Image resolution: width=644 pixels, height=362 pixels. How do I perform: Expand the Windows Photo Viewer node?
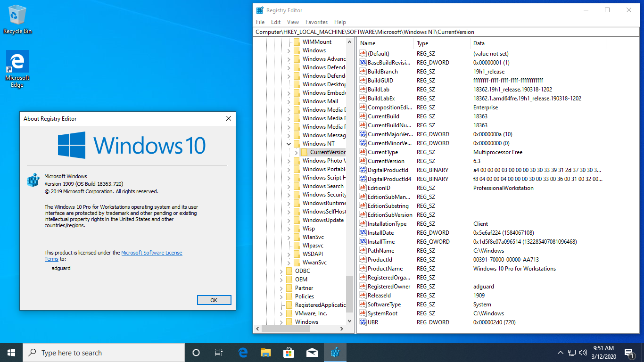coord(289,160)
